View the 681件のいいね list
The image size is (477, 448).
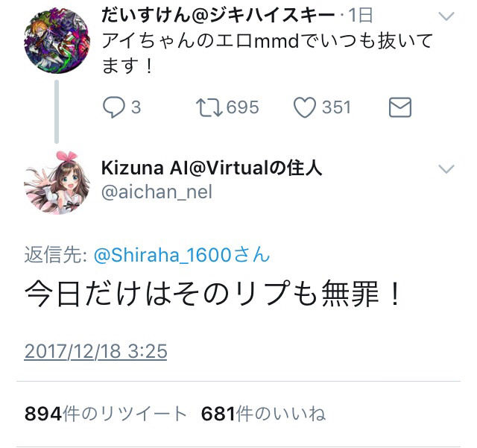263,414
